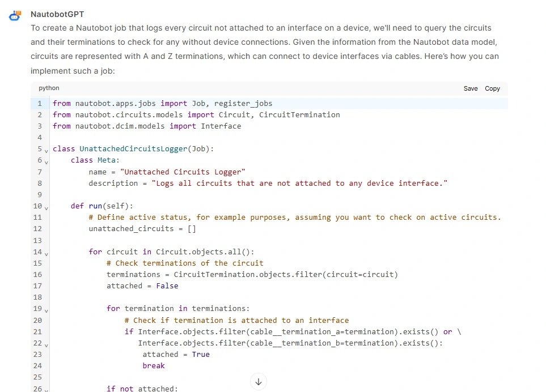Collapse the 'if not attached' fold at line 26

pos(46,390)
